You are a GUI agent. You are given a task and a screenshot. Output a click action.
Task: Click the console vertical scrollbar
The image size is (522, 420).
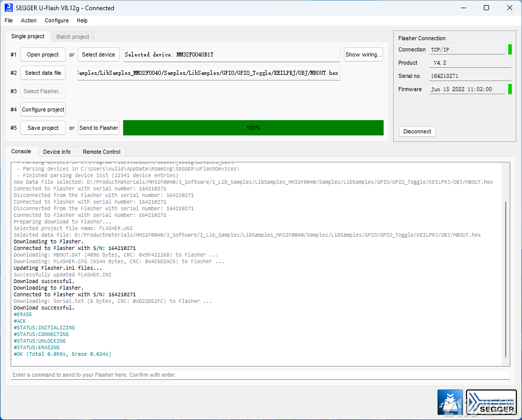(x=506, y=279)
